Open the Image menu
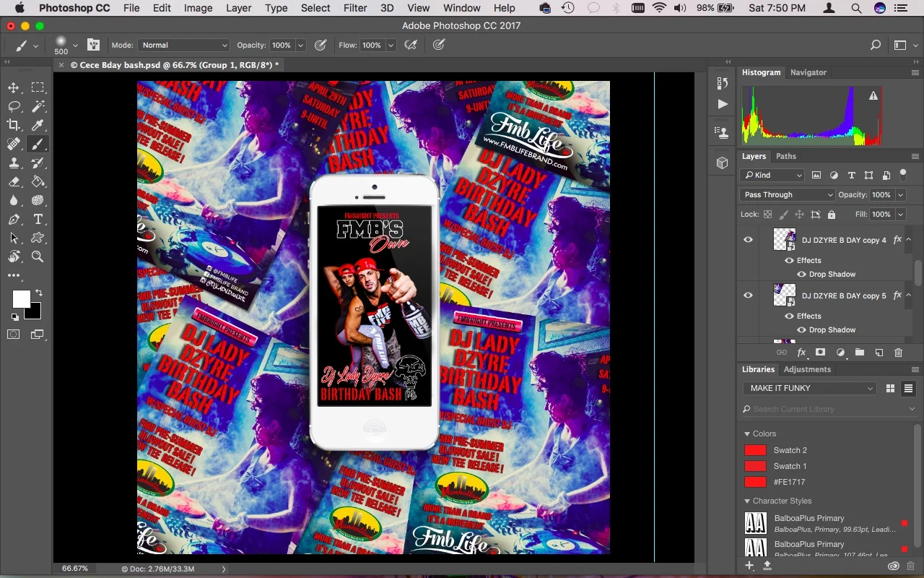 (x=198, y=8)
